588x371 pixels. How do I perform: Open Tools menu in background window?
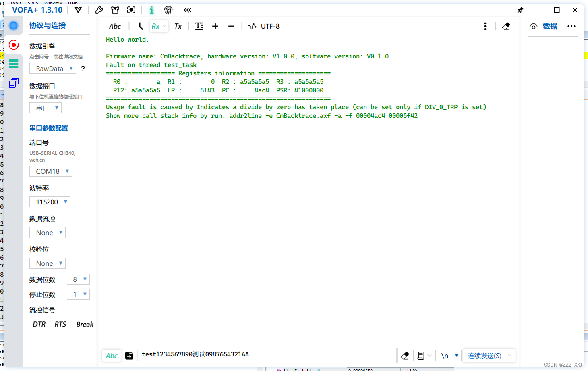pyautogui.click(x=16, y=3)
